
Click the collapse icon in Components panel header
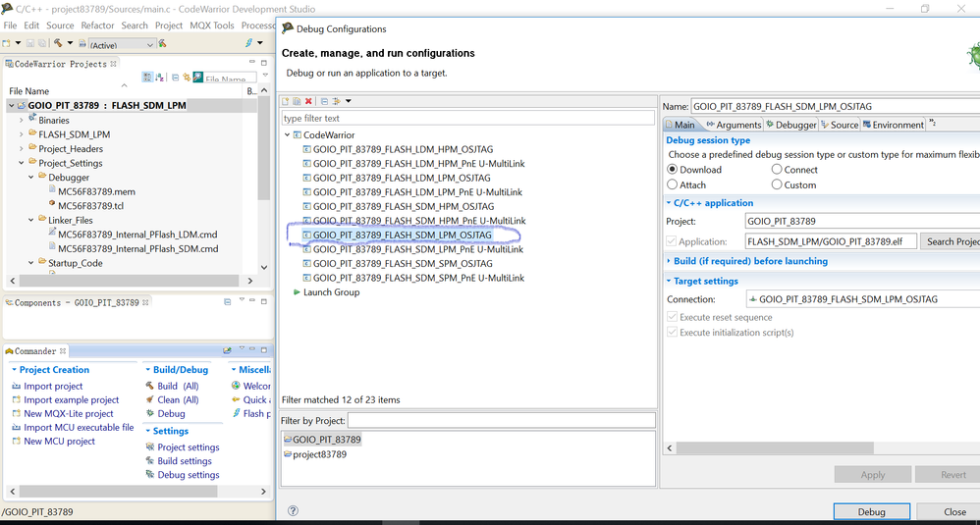(228, 301)
